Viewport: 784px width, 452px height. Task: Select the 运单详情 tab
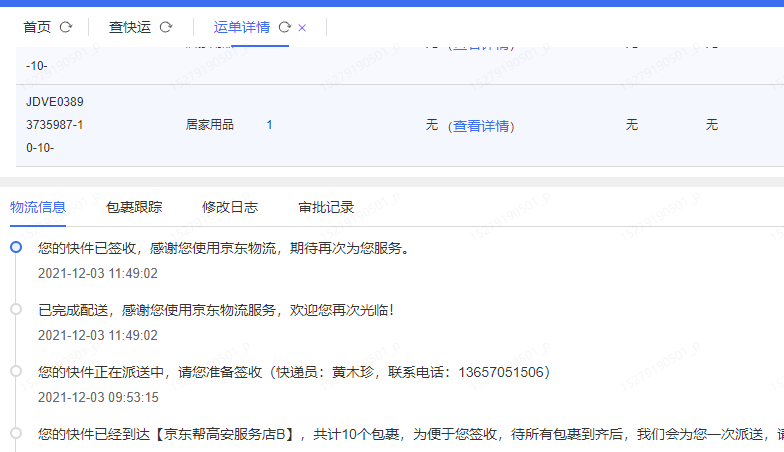click(x=242, y=27)
